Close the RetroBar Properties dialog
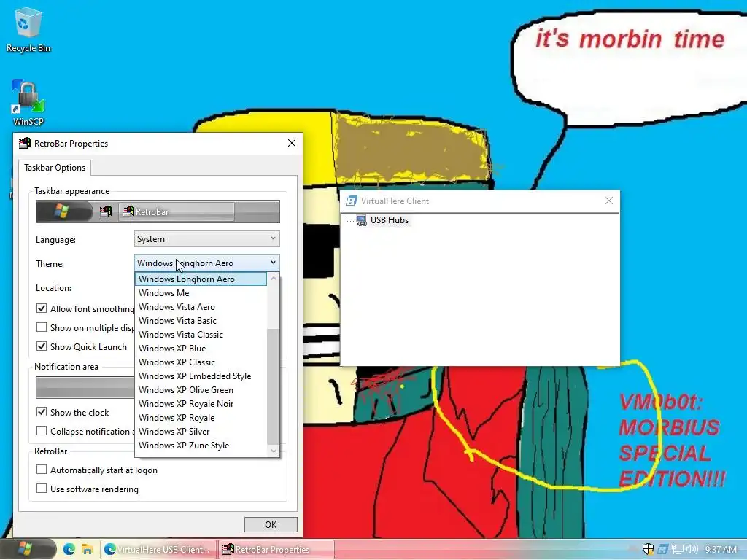Screen dimensions: 747x560 (292, 144)
